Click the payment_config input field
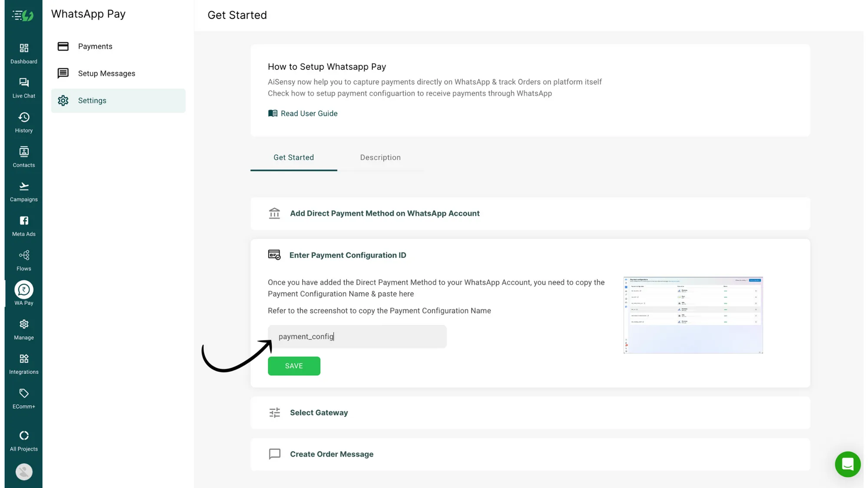868x488 pixels. (x=357, y=337)
